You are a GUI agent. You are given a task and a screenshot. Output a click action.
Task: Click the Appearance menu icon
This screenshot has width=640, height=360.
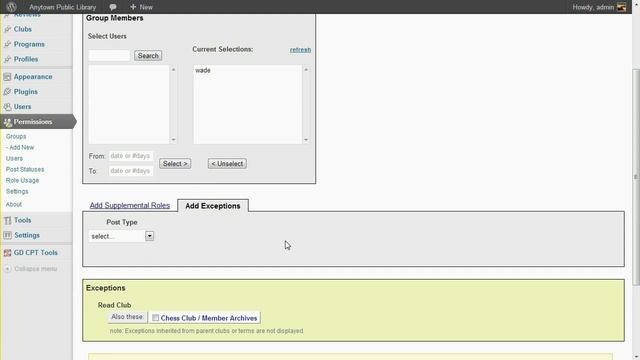pos(7,77)
